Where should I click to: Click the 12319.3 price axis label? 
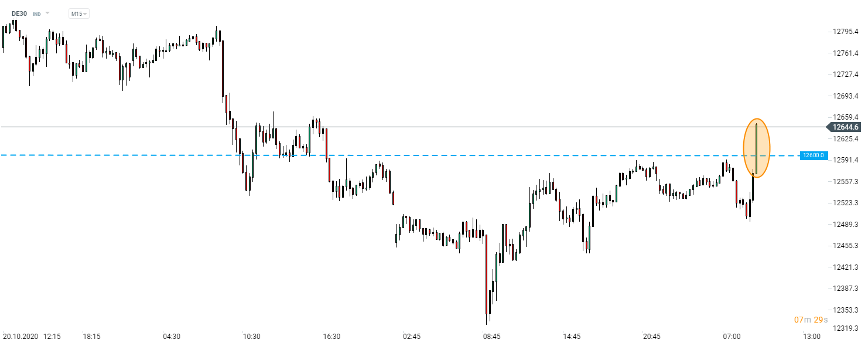click(x=845, y=328)
